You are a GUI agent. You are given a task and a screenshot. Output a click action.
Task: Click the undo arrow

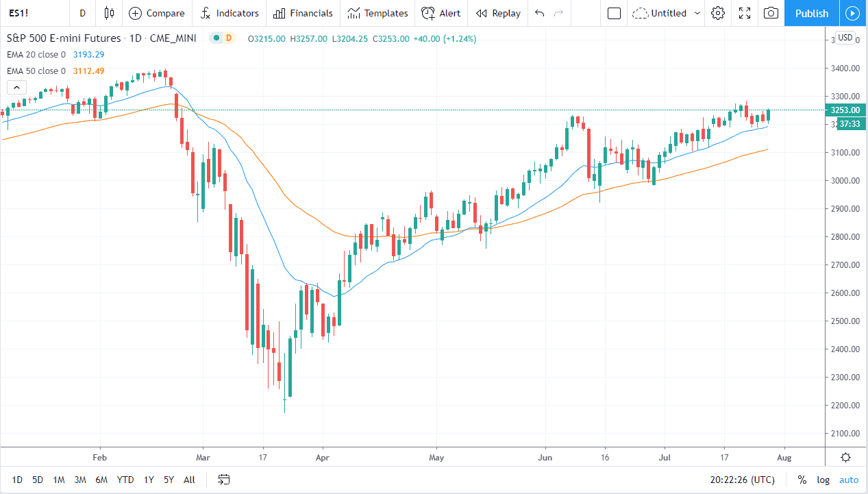pyautogui.click(x=539, y=13)
